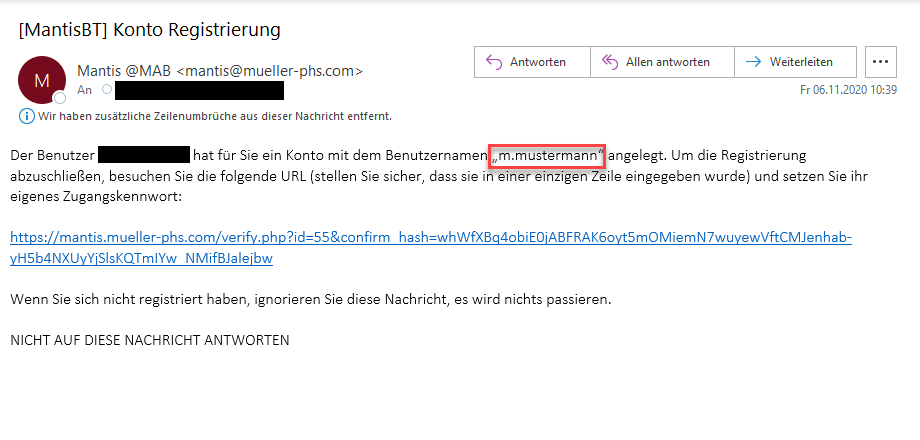This screenshot has width=920, height=440.
Task: Click the redacted name after Der Benutzer
Action: point(144,156)
